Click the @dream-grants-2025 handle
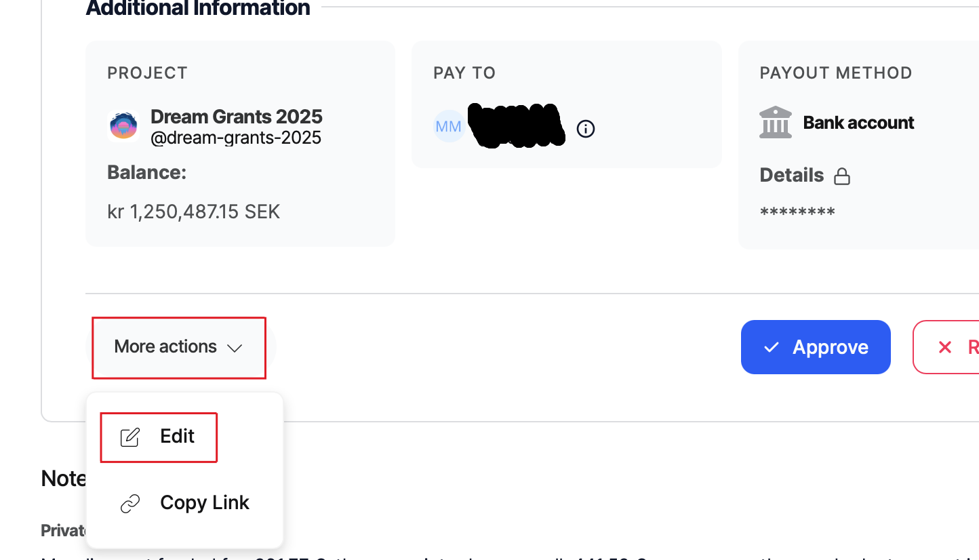The height and width of the screenshot is (560, 979). [235, 138]
